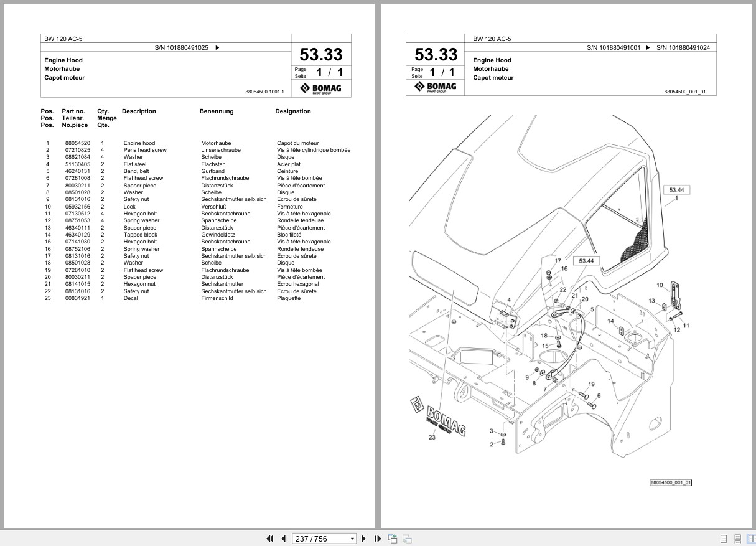Image resolution: width=756 pixels, height=546 pixels.
Task: Click callout number 14 at the tapped block
Action: 611,321
